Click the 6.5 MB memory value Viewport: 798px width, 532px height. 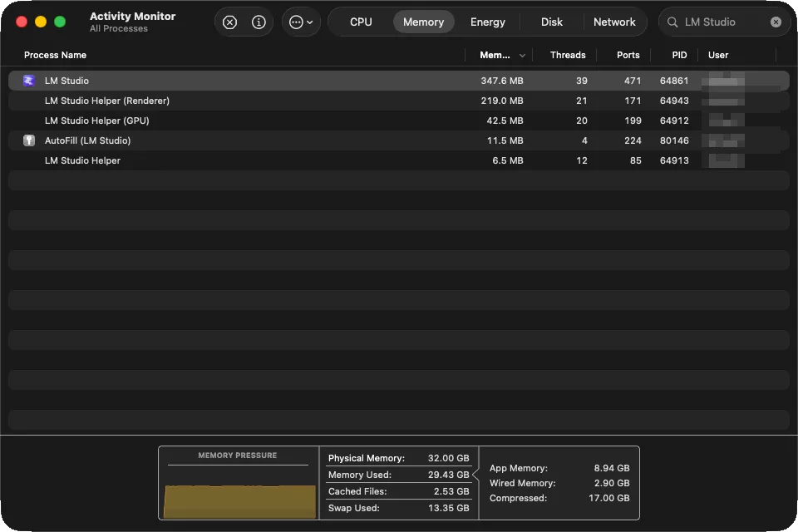coord(507,160)
